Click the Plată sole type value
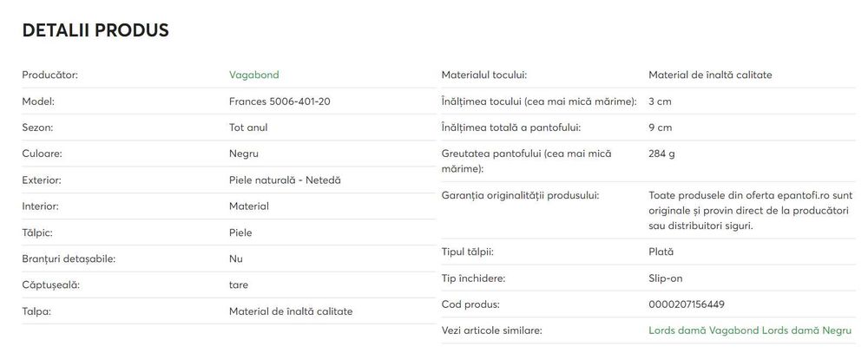The height and width of the screenshot is (360, 868). coord(661,252)
